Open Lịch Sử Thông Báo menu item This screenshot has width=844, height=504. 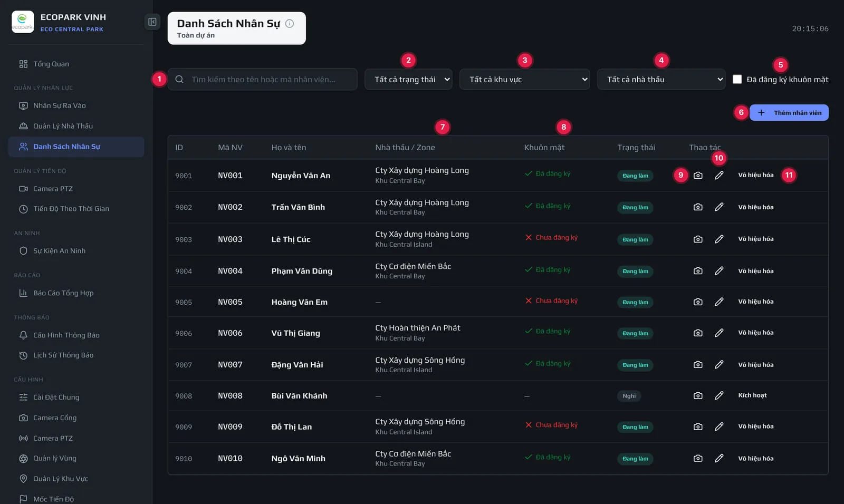[x=76, y=355]
